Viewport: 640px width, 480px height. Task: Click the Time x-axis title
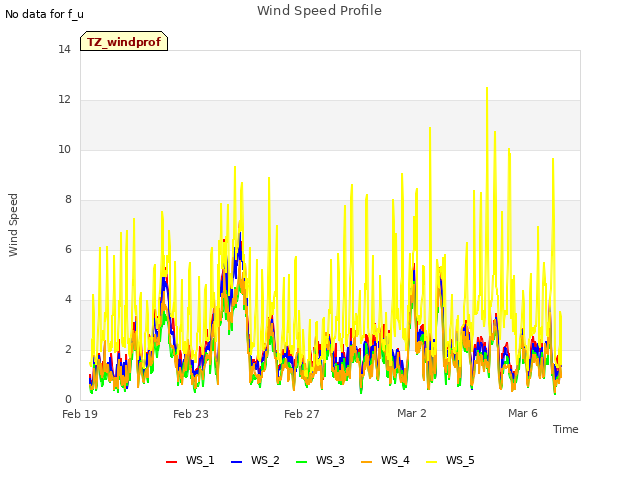coord(565,429)
